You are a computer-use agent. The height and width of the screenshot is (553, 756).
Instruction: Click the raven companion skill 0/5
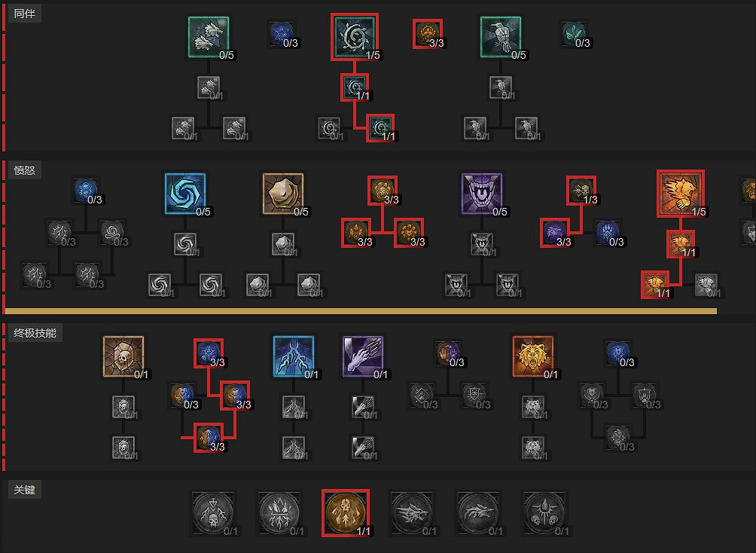click(501, 37)
